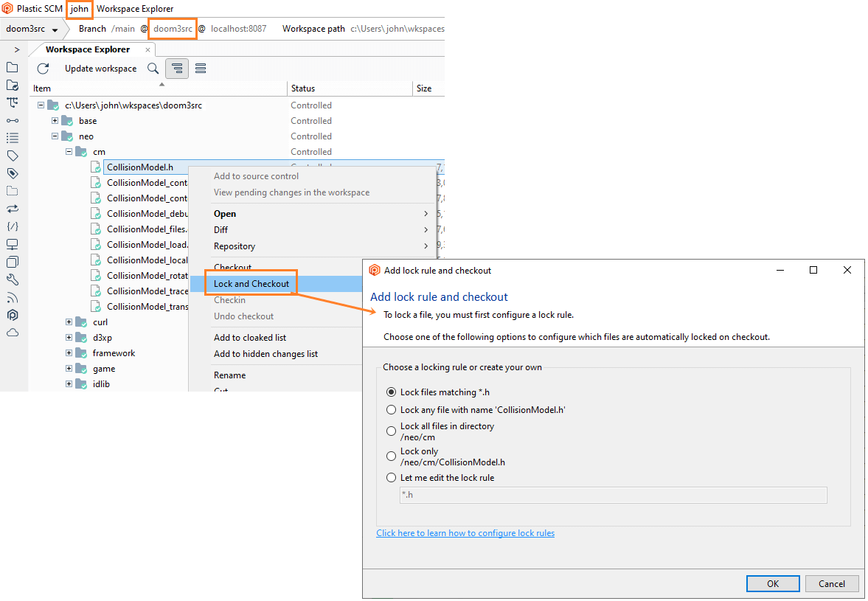Click the Update workspace button
868x601 pixels.
[101, 69]
